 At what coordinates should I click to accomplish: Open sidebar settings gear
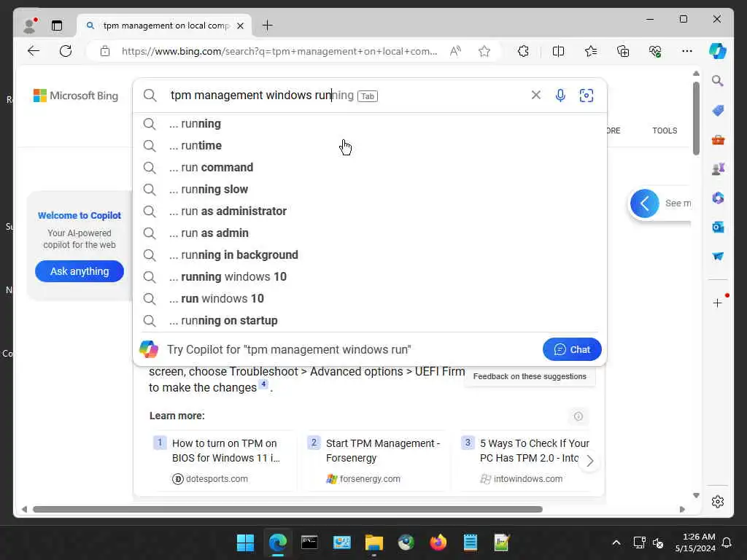(x=718, y=502)
